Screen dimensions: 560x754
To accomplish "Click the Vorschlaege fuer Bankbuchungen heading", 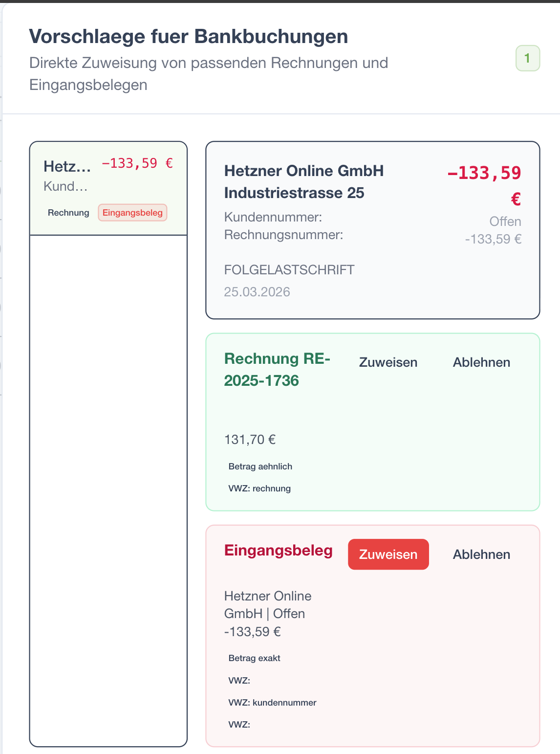I will 189,37.
